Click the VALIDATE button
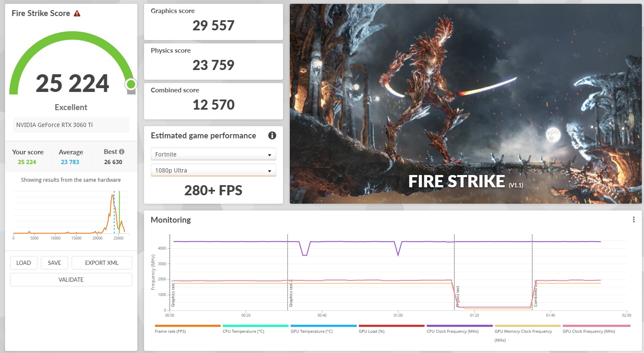This screenshot has width=644, height=353. (71, 280)
